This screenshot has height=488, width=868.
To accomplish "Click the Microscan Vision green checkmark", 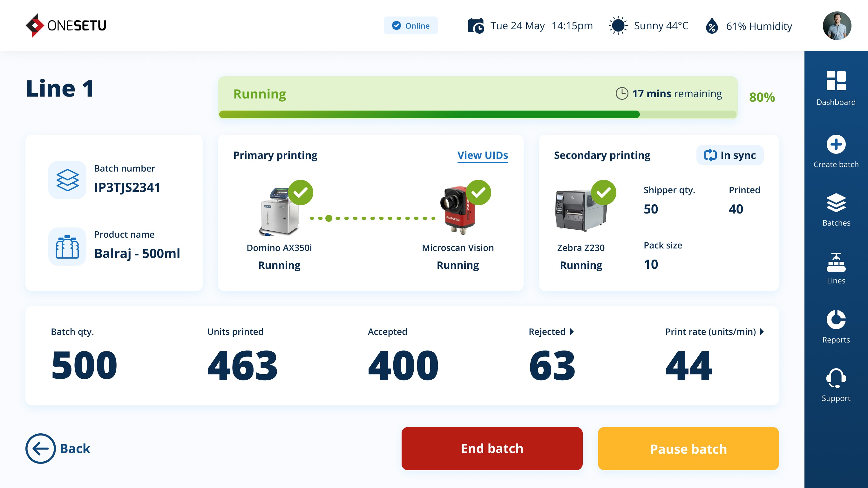I will pyautogui.click(x=478, y=193).
